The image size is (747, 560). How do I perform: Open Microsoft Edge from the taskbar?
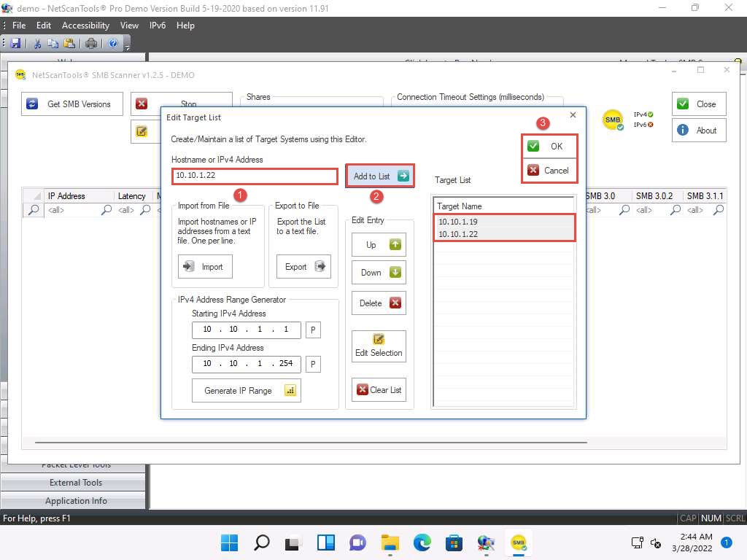422,543
